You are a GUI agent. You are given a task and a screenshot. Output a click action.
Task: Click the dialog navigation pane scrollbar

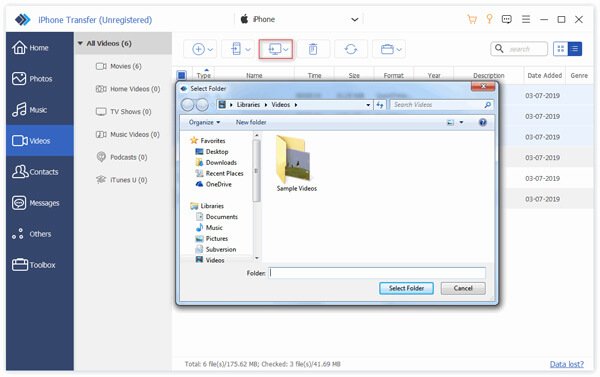256,171
